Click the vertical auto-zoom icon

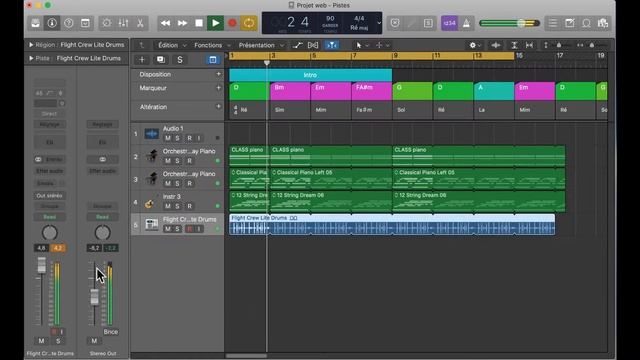click(514, 45)
